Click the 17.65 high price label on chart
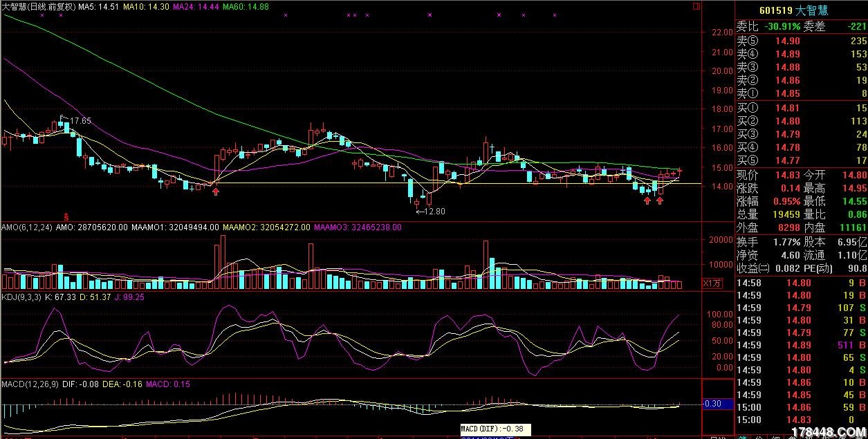The image size is (868, 439). 80,120
